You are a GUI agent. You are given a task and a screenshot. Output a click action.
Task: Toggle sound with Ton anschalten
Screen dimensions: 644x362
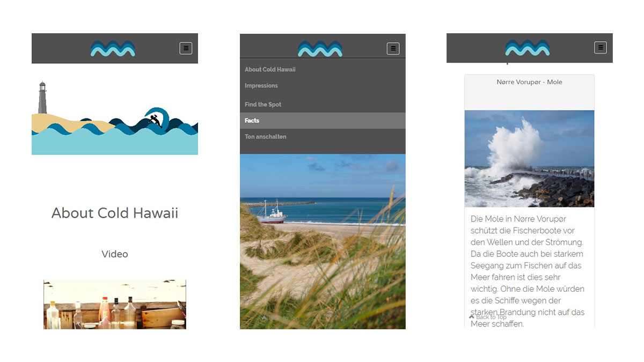(x=266, y=137)
